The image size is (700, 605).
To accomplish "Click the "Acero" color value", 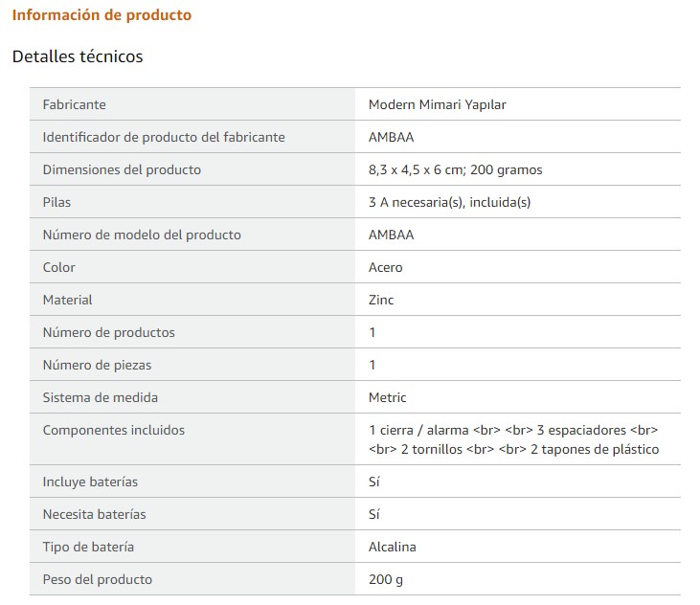I will click(385, 267).
